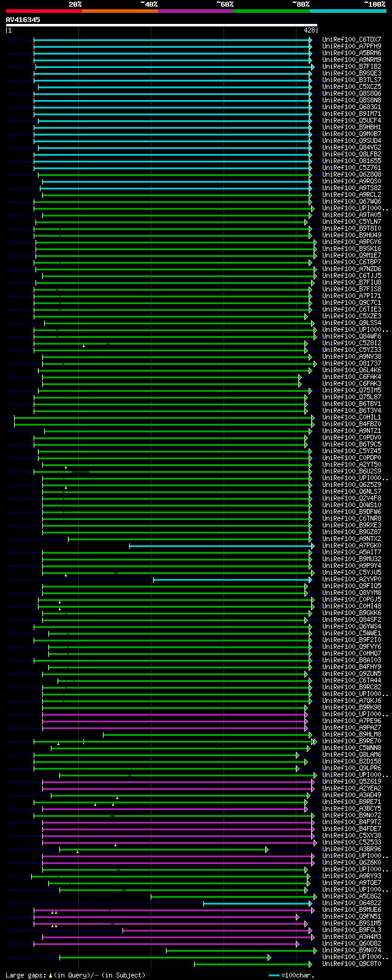Click label UniRef100_B4FDE7
Image resolution: width=392 pixels, height=980 pixels.
point(352,829)
